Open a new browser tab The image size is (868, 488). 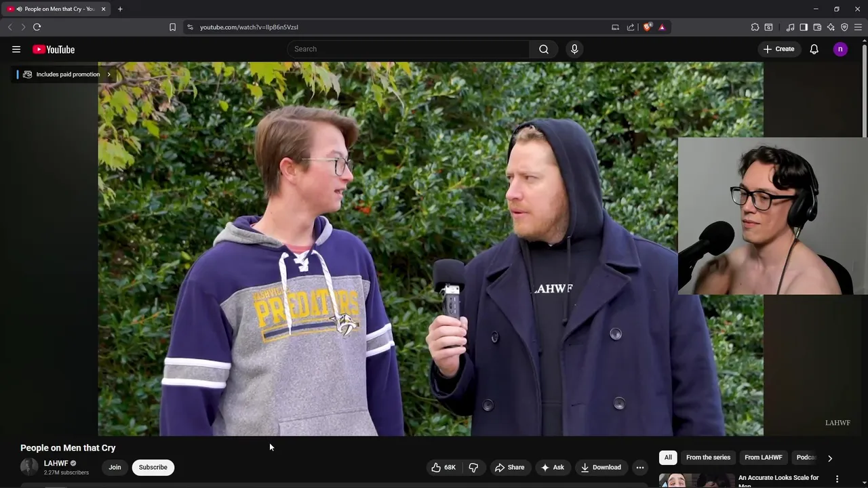120,9
